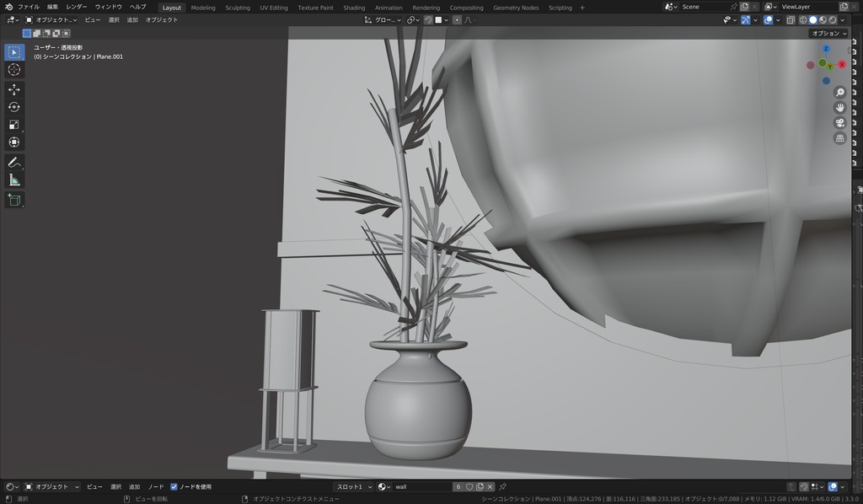Switch to the Geometry Nodes workspace tab
The image size is (863, 504).
516,8
